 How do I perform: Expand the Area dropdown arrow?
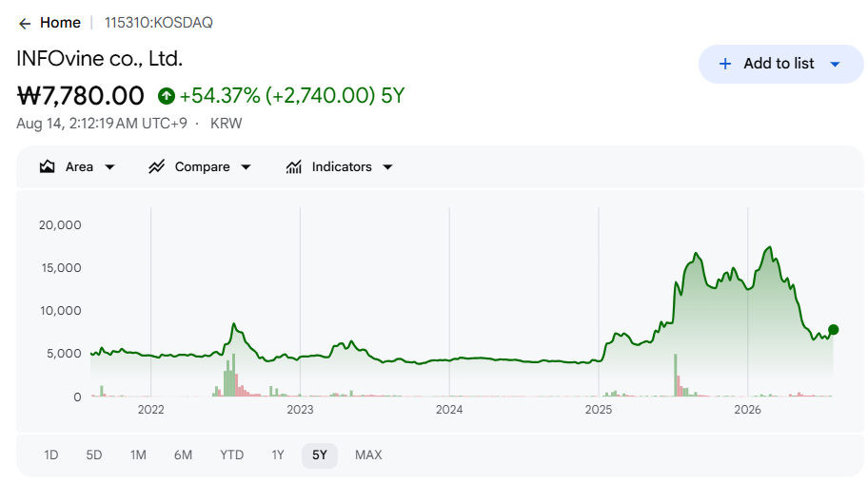[109, 167]
